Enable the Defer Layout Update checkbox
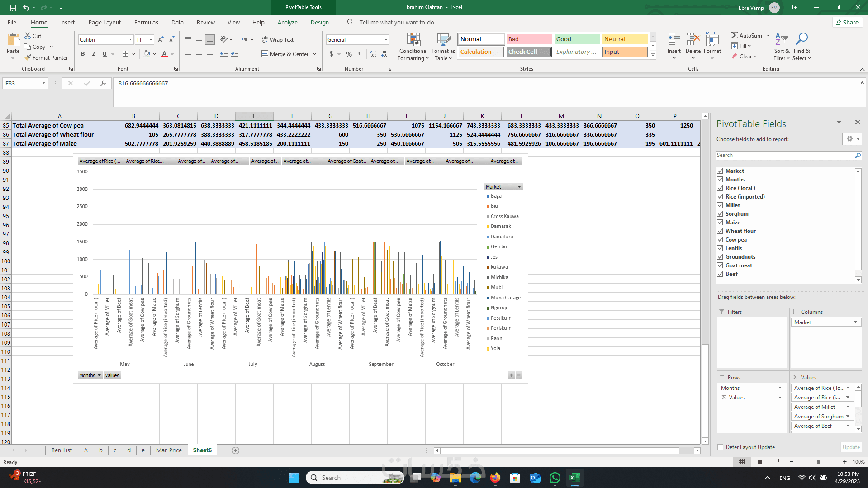The height and width of the screenshot is (488, 868). [x=720, y=447]
